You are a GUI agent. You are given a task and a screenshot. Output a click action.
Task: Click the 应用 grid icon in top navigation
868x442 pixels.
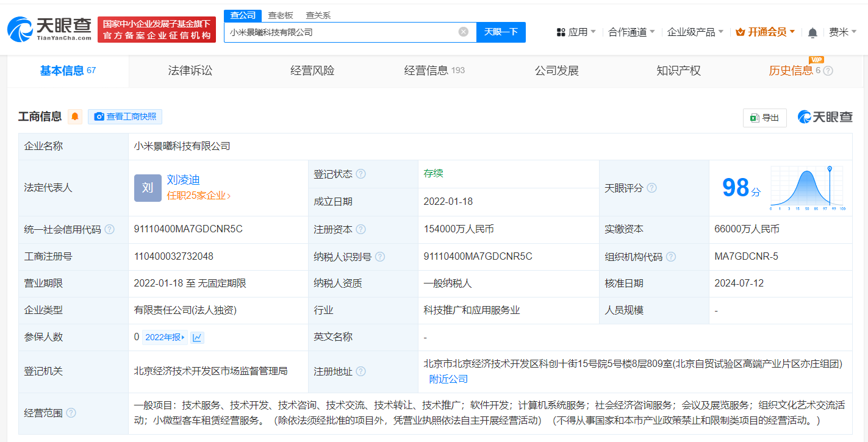(x=560, y=32)
